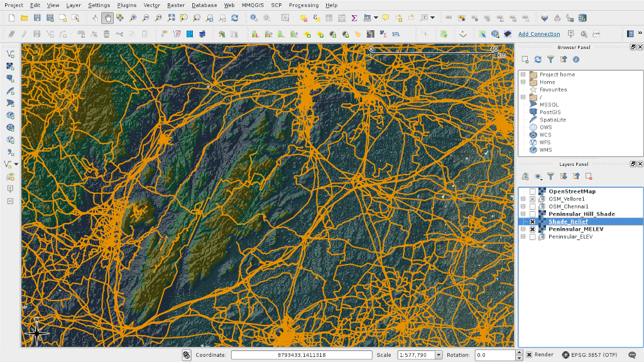
Task: Click the EPSG:3857 CRS status button
Action: coord(592,355)
